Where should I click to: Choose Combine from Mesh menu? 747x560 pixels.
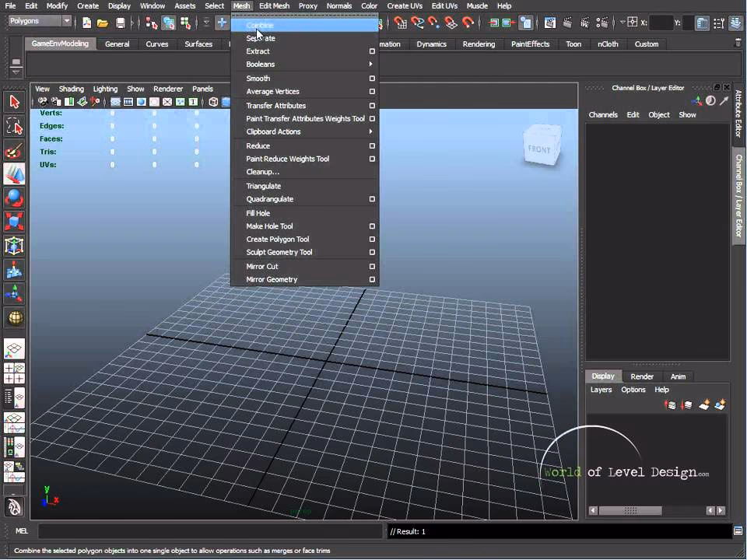(305, 25)
